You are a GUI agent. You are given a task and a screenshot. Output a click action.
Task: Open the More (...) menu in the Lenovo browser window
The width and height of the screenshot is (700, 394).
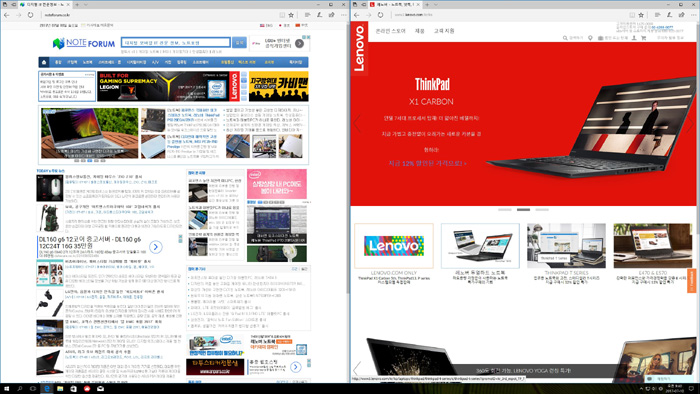[694, 15]
